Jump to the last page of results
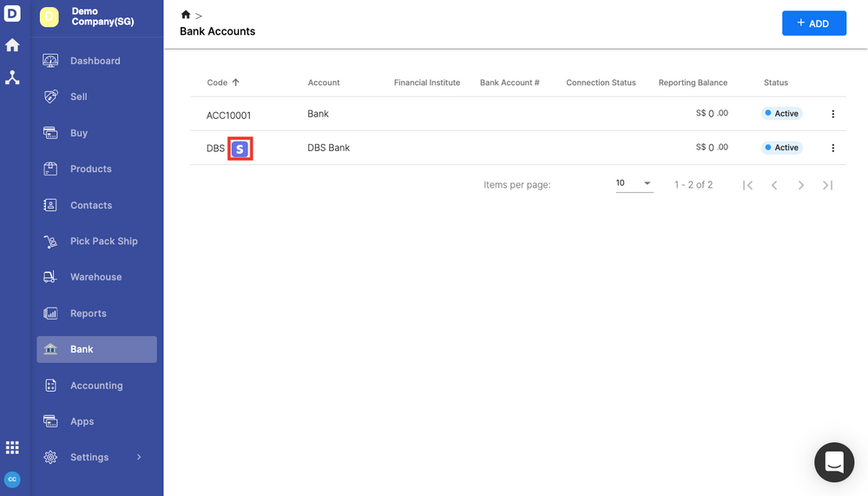 coord(827,185)
